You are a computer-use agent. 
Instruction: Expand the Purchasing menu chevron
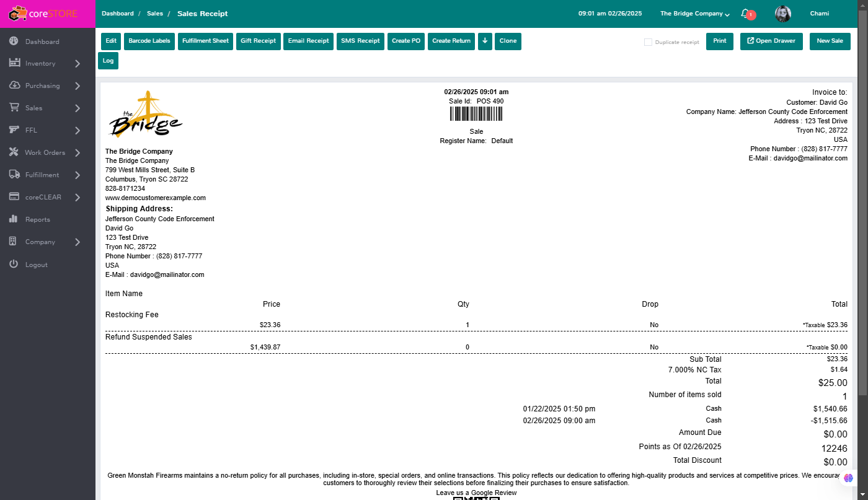tap(77, 86)
